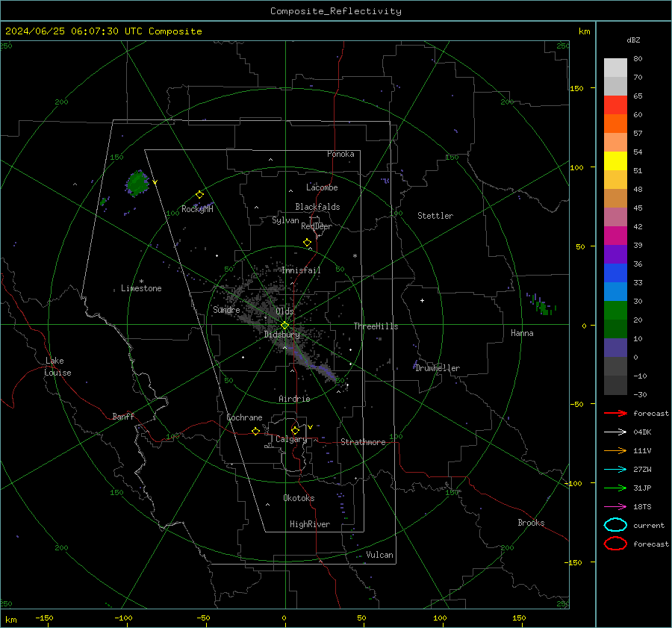Click the yellow diamond marker near Cochrane
Viewport: 672px width, 628px height.
coord(255,432)
